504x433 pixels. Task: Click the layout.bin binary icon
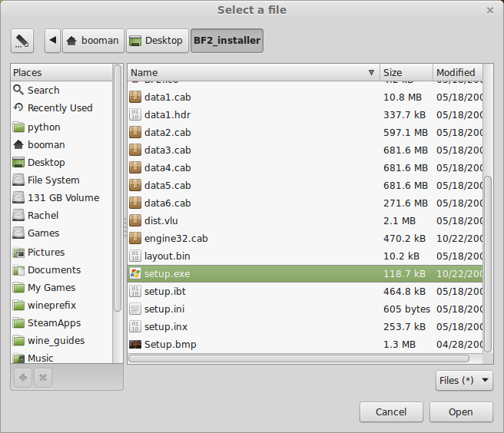(x=135, y=256)
